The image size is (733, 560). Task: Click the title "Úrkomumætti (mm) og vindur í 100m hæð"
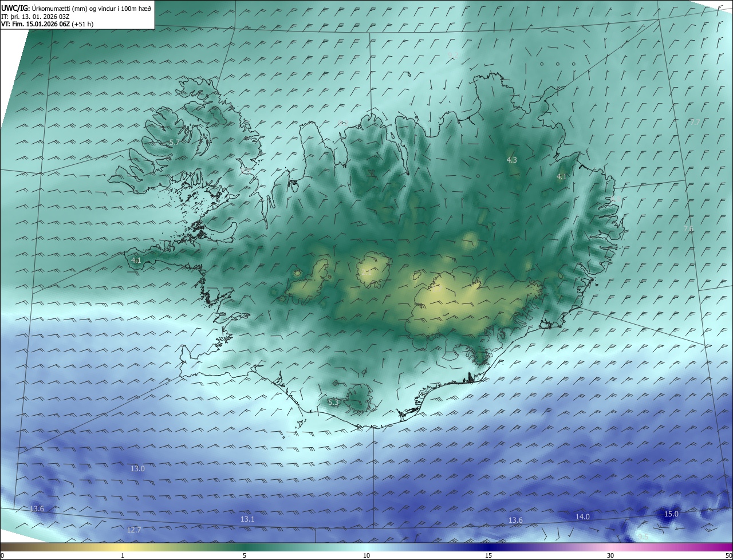click(x=90, y=8)
